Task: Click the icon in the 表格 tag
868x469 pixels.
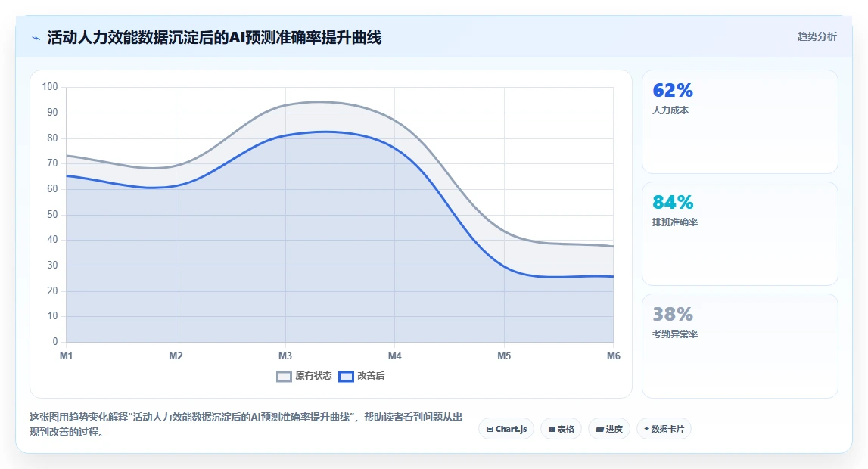Action: [x=552, y=429]
